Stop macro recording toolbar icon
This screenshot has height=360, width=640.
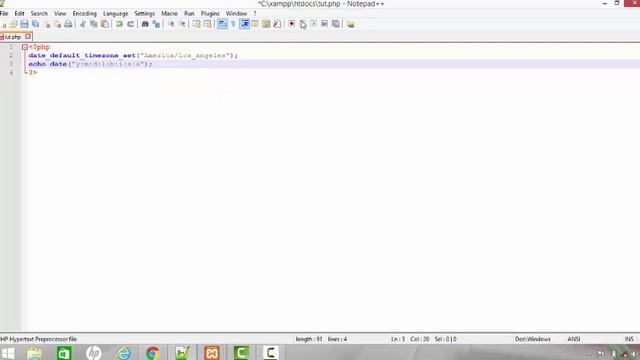coord(302,24)
